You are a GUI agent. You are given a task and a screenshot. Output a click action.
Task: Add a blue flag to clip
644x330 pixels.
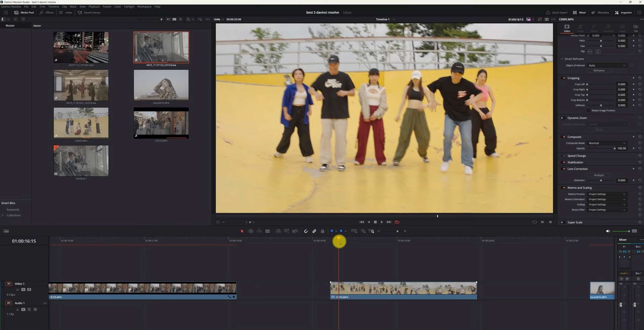(332, 231)
